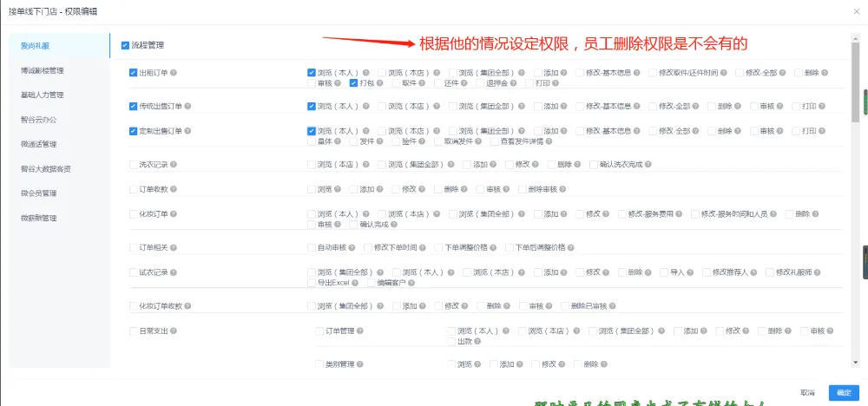Click the 取消 button
The width and height of the screenshot is (868, 406).
point(807,392)
